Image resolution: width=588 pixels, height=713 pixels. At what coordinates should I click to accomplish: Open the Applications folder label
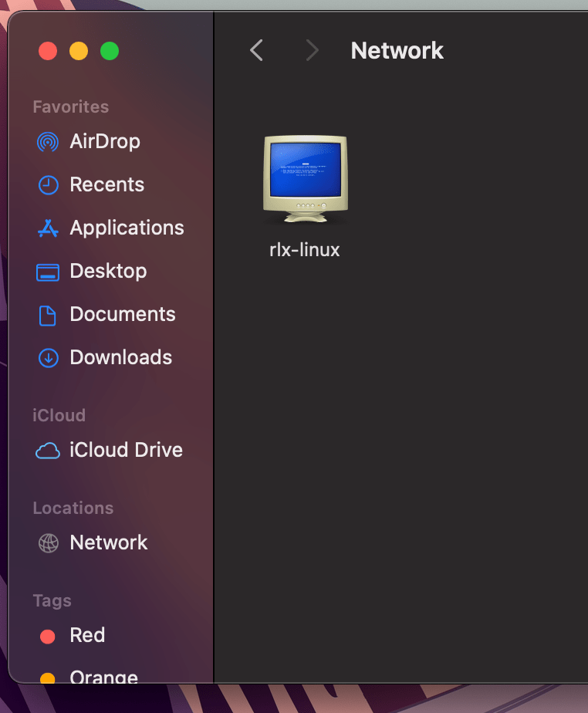pos(127,228)
